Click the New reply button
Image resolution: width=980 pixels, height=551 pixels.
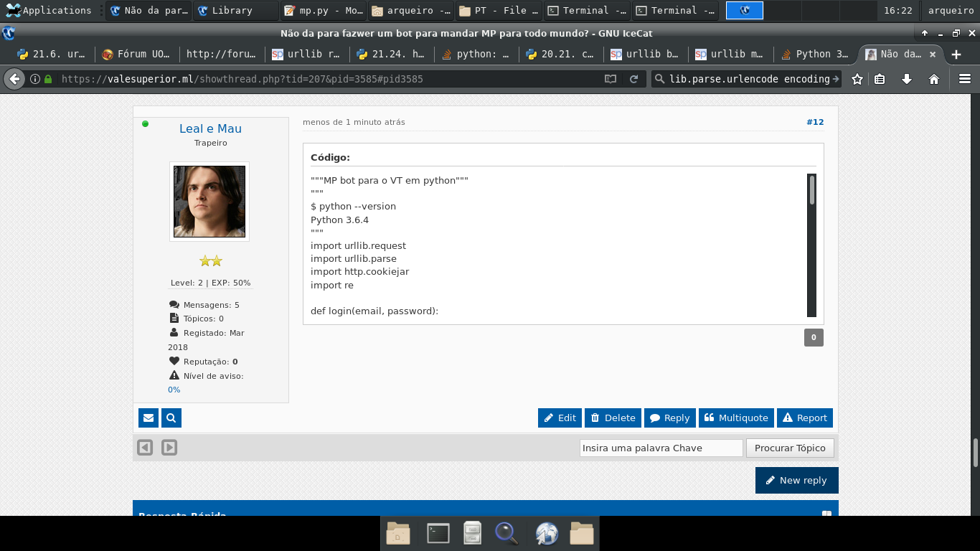tap(796, 480)
